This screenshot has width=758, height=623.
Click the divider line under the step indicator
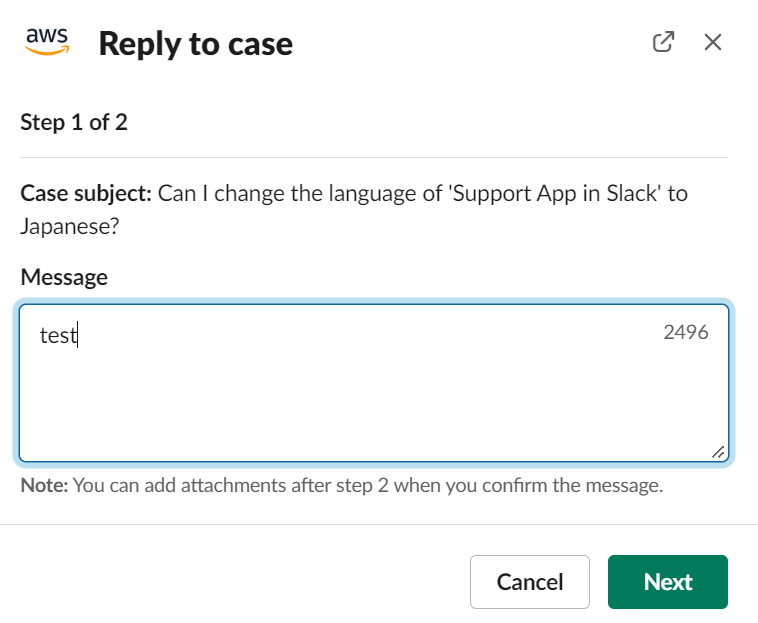[x=374, y=157]
